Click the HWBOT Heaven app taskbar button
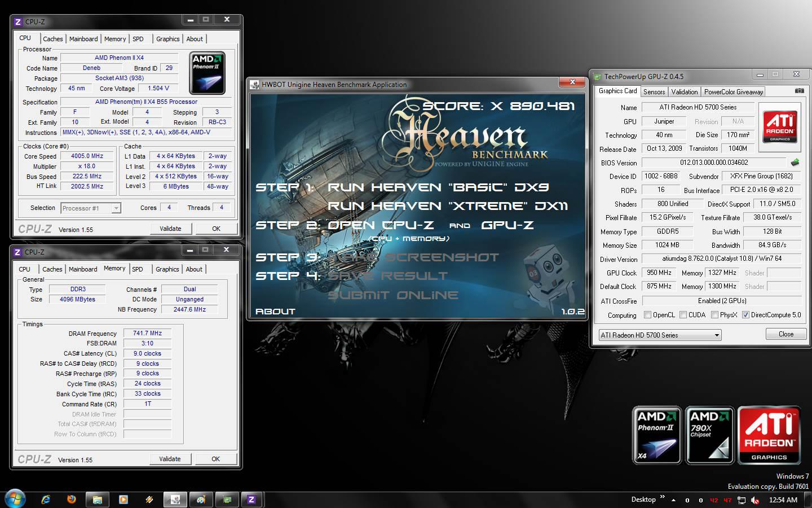This screenshot has width=812, height=508. click(x=175, y=500)
